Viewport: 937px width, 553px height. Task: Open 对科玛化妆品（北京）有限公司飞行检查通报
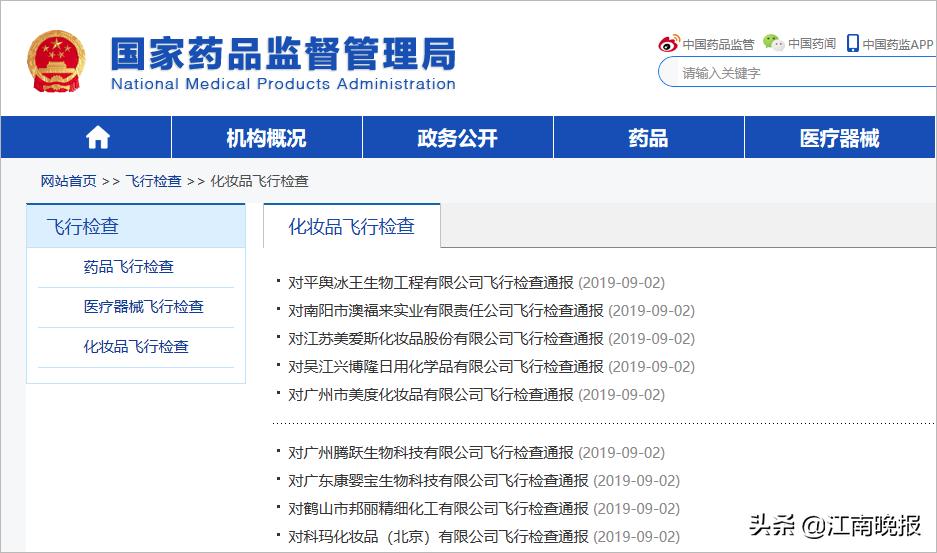(x=438, y=537)
